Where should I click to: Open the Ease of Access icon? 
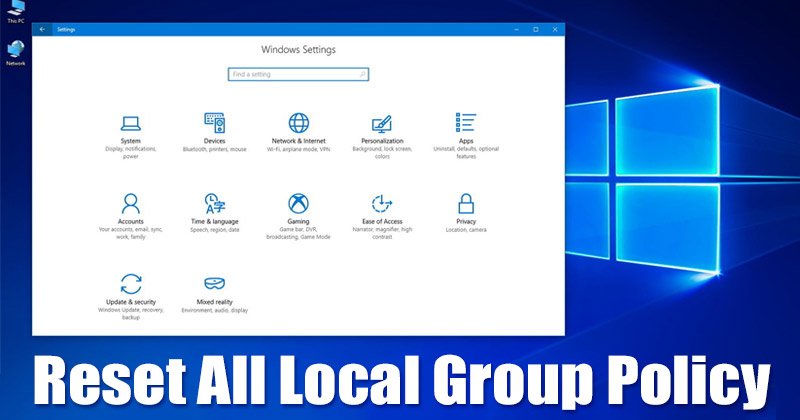[382, 204]
